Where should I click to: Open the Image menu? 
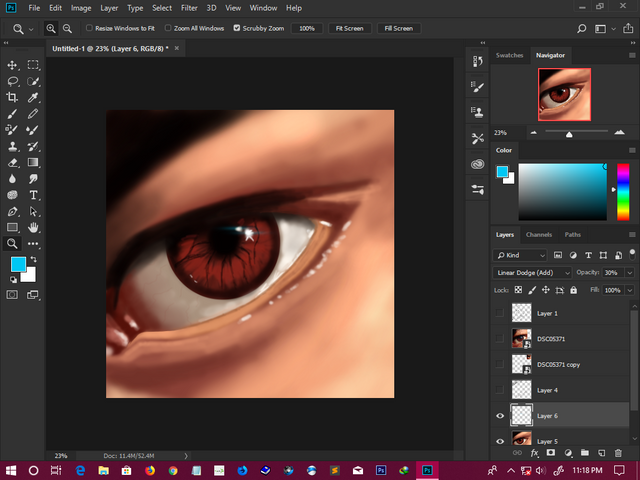coord(81,8)
